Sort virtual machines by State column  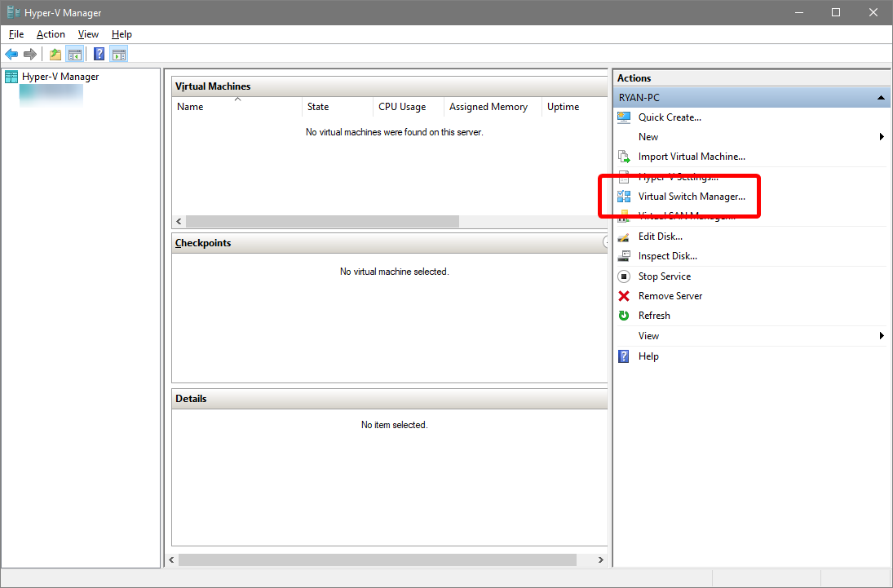(338, 107)
